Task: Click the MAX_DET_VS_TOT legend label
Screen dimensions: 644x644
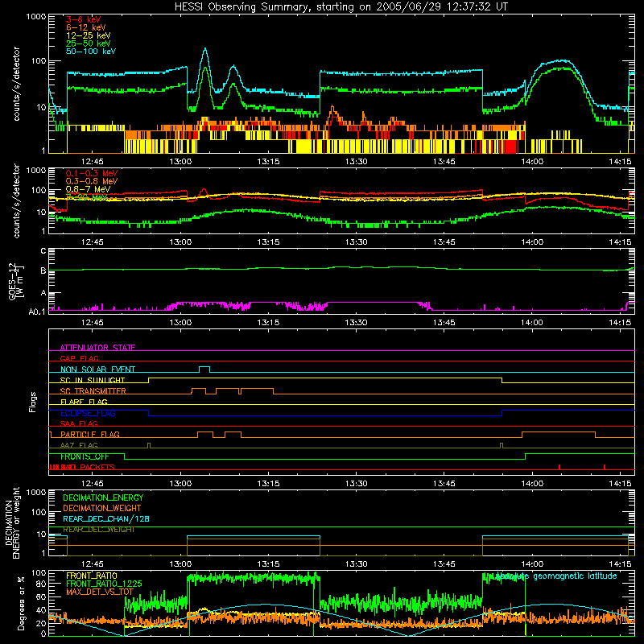Action: click(100, 592)
